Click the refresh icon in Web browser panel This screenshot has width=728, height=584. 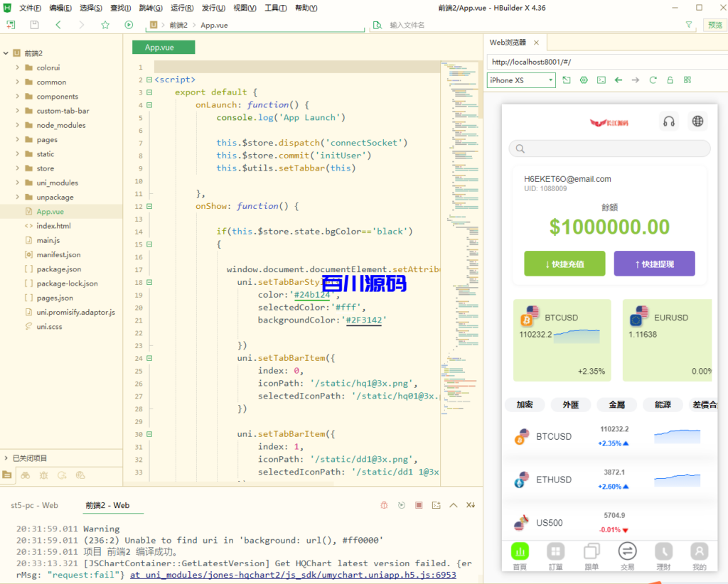[653, 80]
